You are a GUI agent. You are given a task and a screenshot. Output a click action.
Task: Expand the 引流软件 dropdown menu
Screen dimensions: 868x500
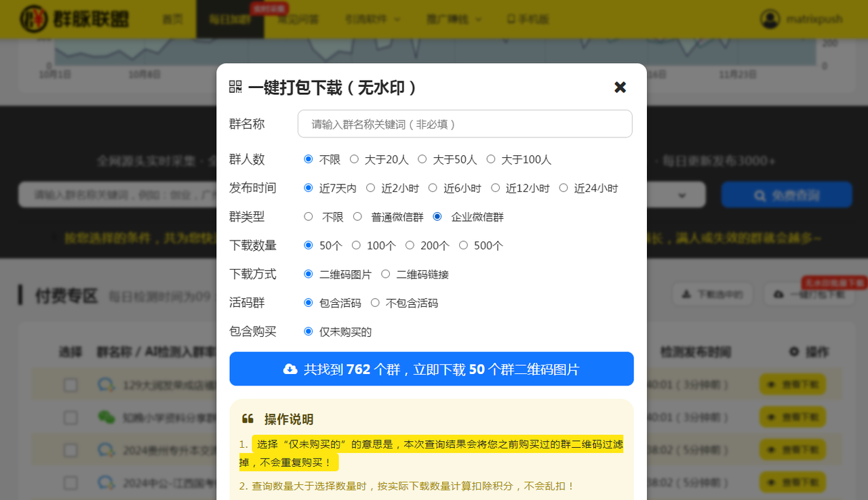[373, 19]
